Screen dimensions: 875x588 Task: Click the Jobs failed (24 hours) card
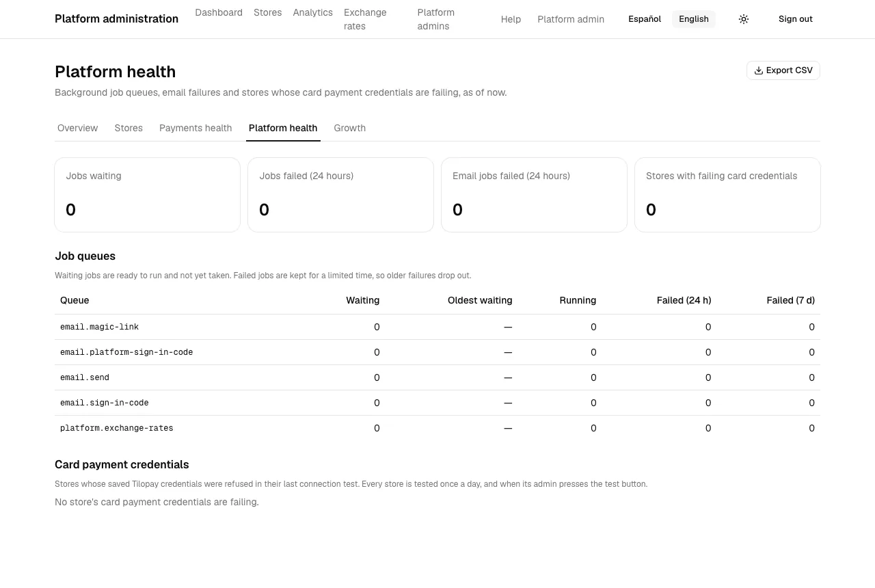coord(340,195)
